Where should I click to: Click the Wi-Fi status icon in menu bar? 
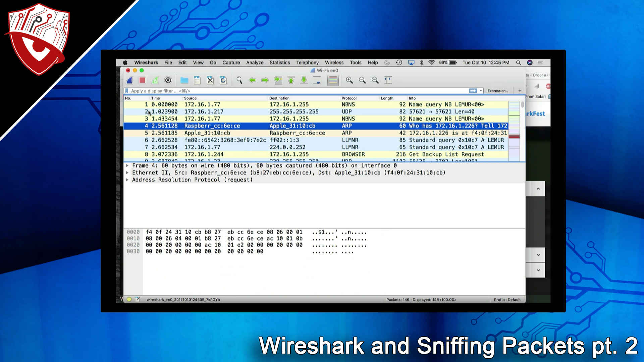point(432,63)
